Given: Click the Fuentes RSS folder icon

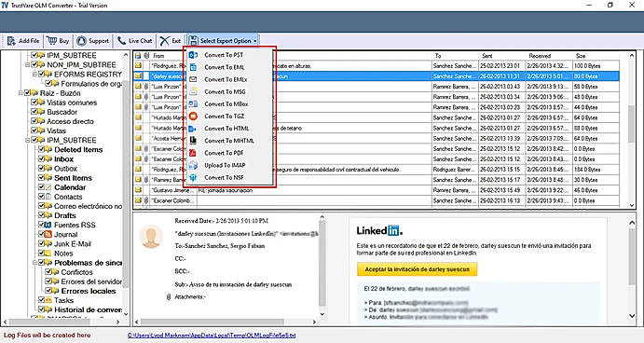Looking at the screenshot, I should coord(48,225).
